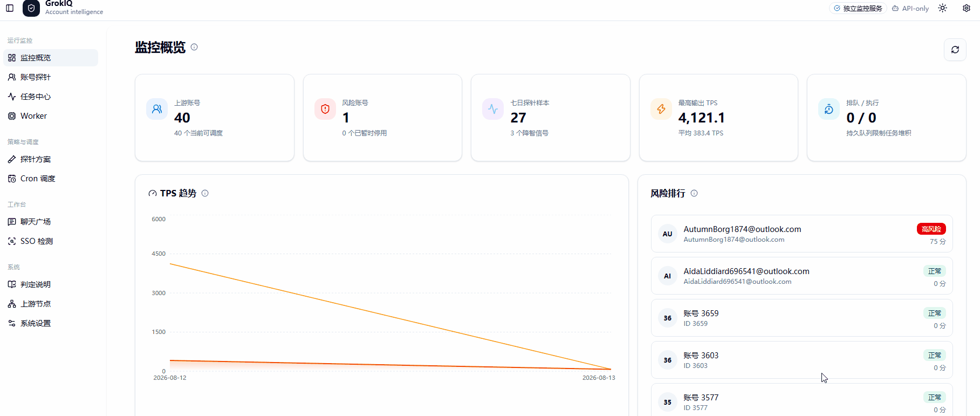This screenshot has width=980, height=416.
Task: Open the 账号 3659 ranking row
Action: point(801,318)
